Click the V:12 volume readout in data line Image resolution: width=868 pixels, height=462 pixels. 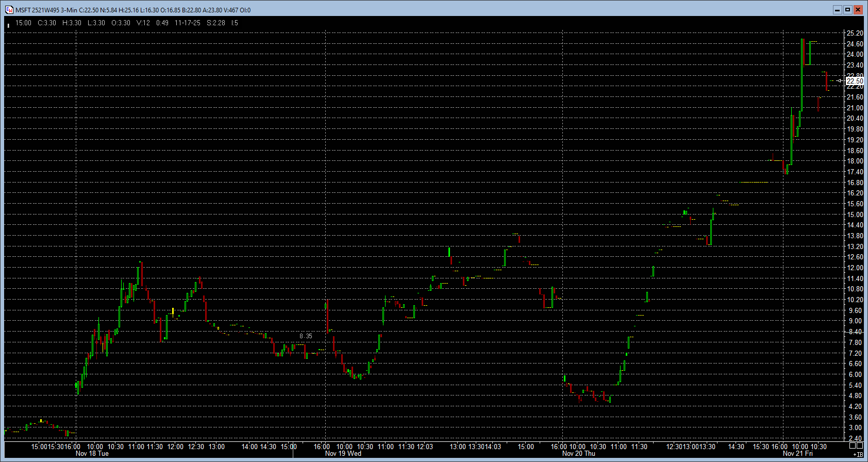pyautogui.click(x=143, y=23)
